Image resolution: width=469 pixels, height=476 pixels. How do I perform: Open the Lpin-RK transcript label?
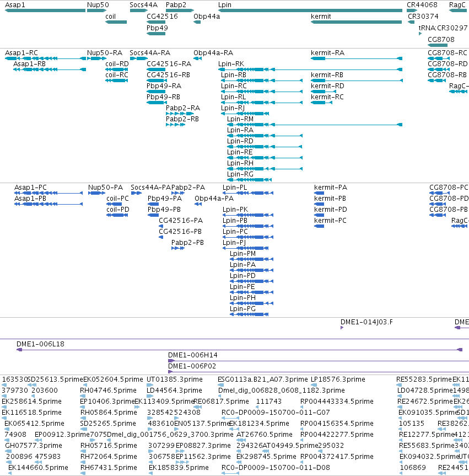click(x=231, y=64)
